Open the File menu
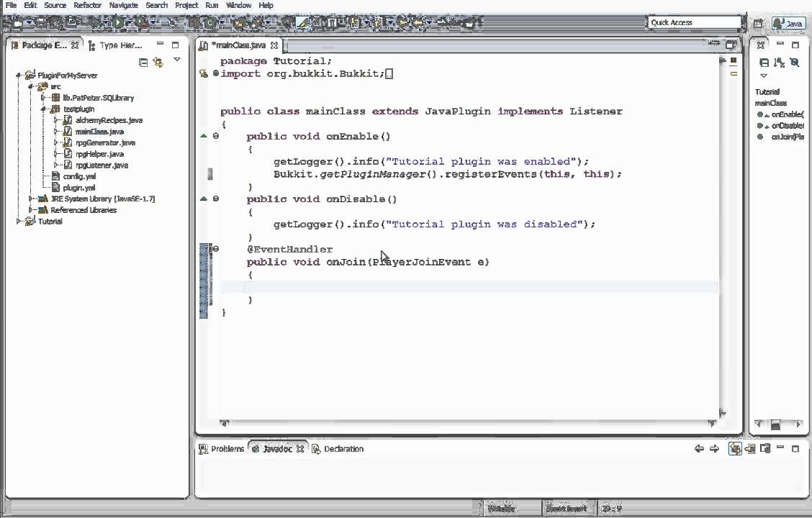Viewport: 812px width, 518px height. [11, 5]
